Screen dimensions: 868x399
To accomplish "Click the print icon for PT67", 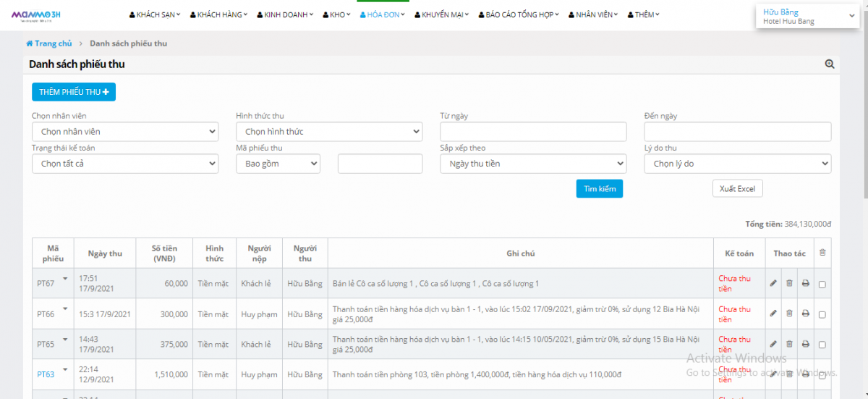I will [806, 284].
